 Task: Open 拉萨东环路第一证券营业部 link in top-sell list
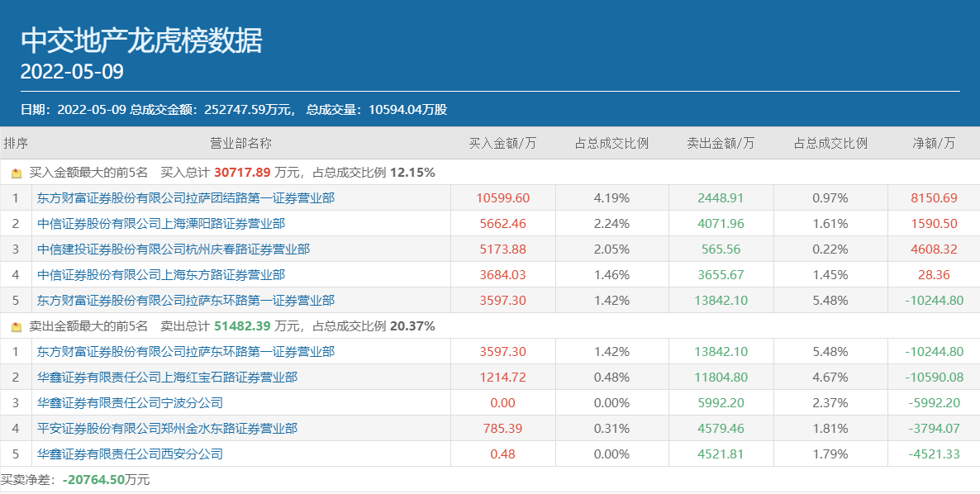pyautogui.click(x=186, y=352)
